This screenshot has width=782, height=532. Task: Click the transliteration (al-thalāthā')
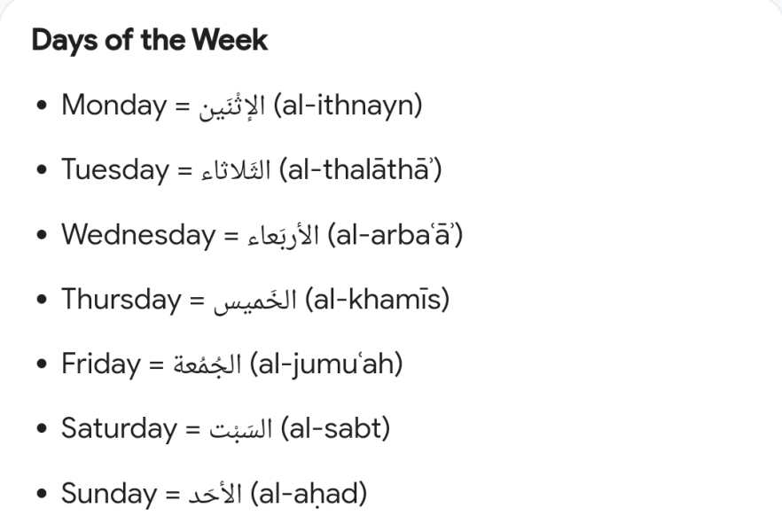tap(360, 170)
